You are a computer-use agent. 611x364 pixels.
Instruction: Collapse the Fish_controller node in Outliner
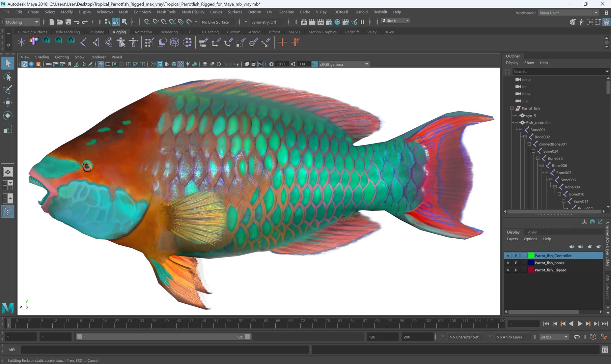(516, 123)
